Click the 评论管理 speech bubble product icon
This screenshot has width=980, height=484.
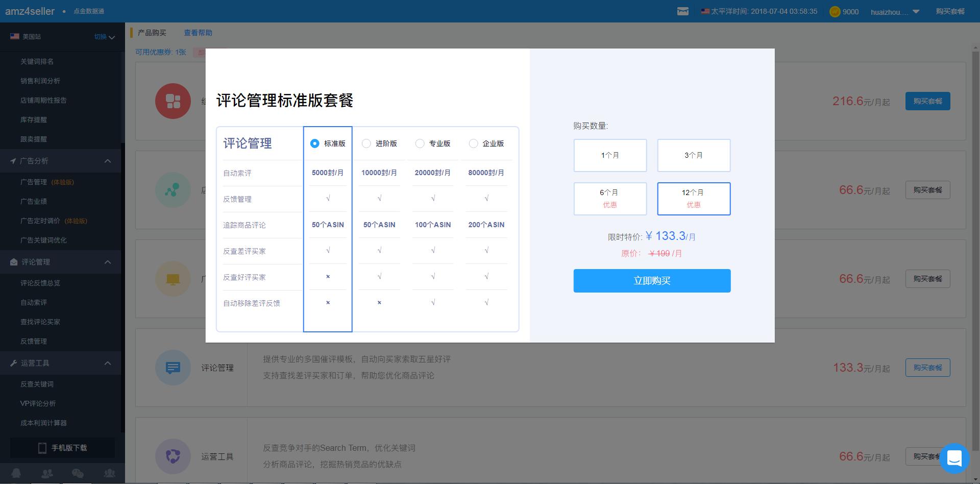tap(173, 368)
